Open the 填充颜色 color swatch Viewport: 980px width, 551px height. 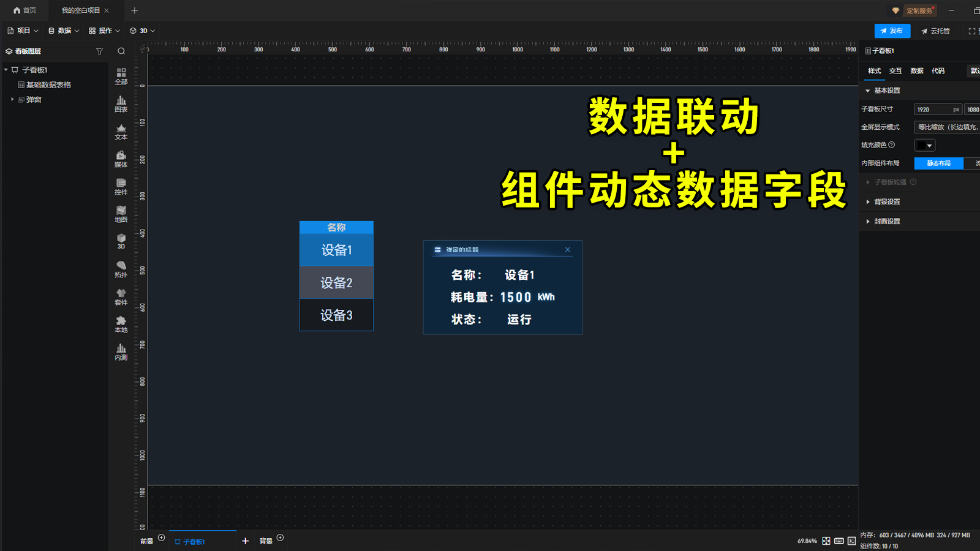924,146
